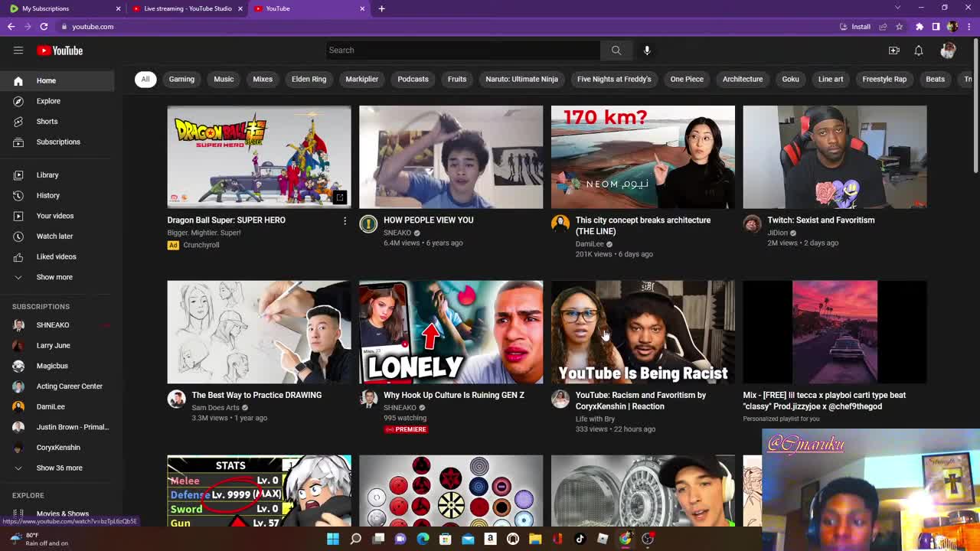Select the Elden Ring filter chip
Image resolution: width=980 pixels, height=551 pixels.
point(309,79)
